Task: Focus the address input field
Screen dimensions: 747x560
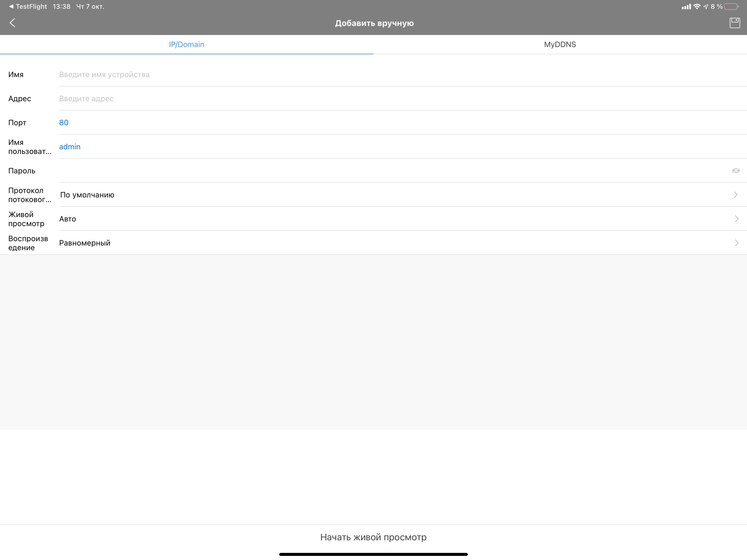Action: [x=403, y=99]
